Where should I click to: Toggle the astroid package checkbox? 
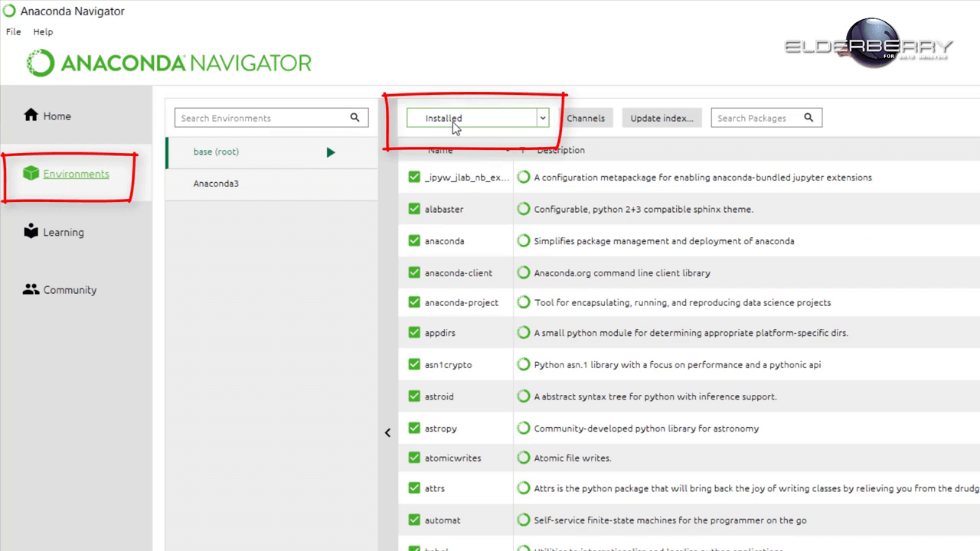tap(414, 396)
